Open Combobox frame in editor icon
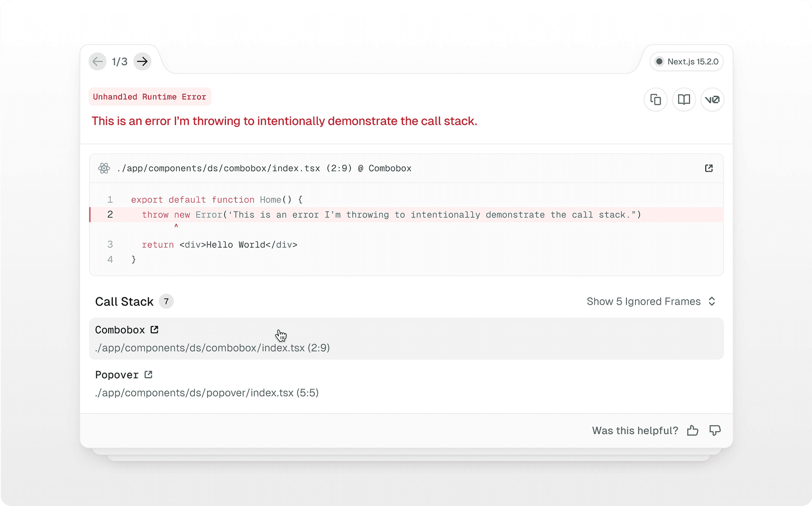The height and width of the screenshot is (506, 812). (x=155, y=330)
